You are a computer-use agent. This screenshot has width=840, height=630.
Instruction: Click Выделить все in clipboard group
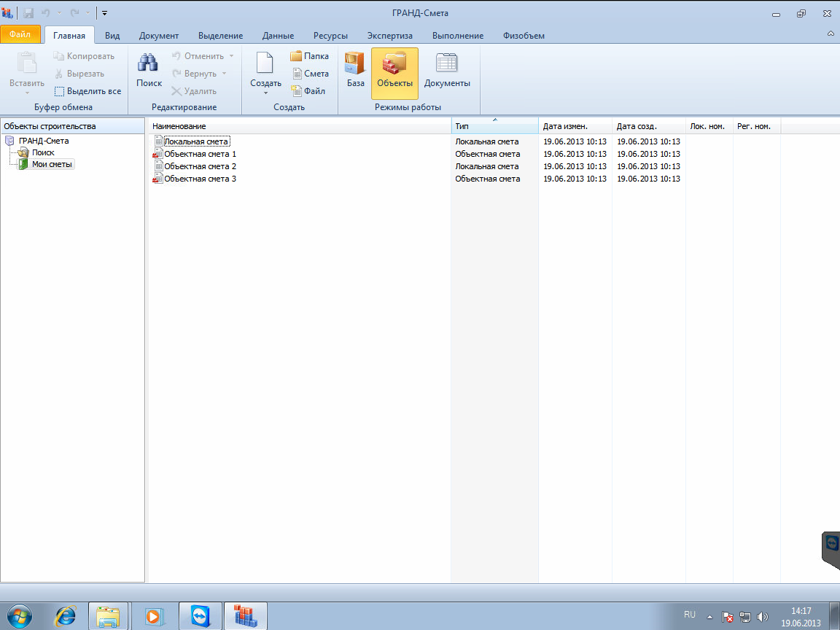coord(87,91)
